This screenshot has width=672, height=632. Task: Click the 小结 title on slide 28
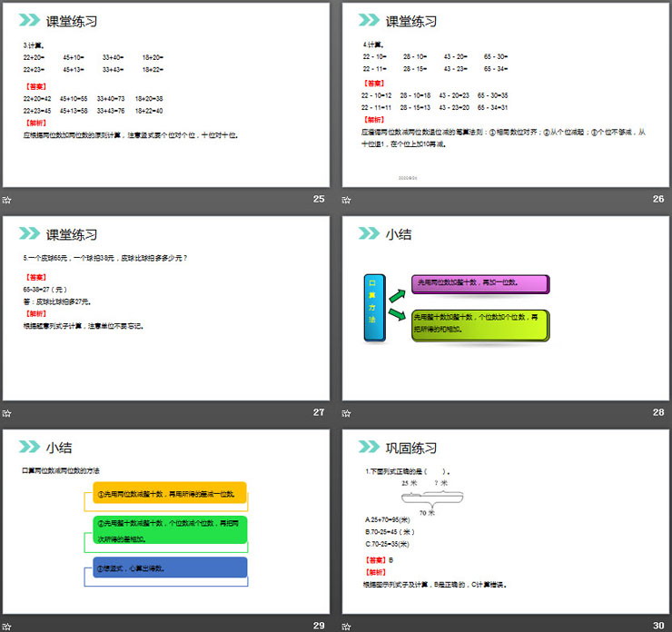point(399,234)
